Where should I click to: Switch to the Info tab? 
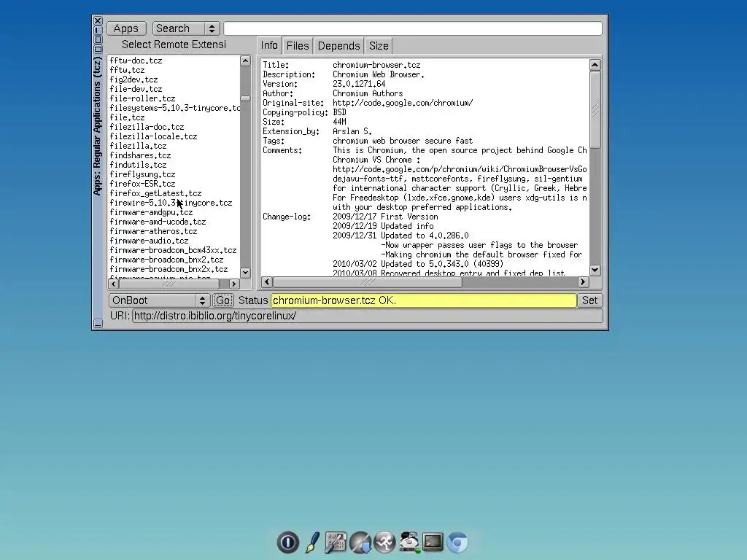269,46
